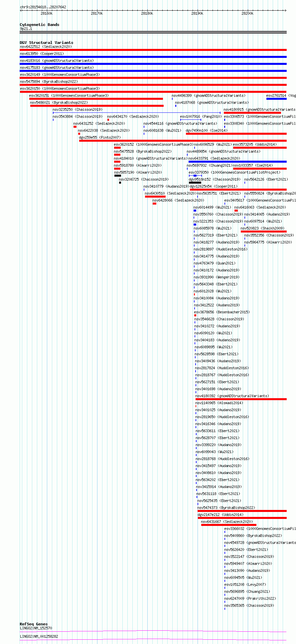Click the nsv6422512 (Sedlazeck2020) variant label
296x644 pixels.
tap(46, 47)
